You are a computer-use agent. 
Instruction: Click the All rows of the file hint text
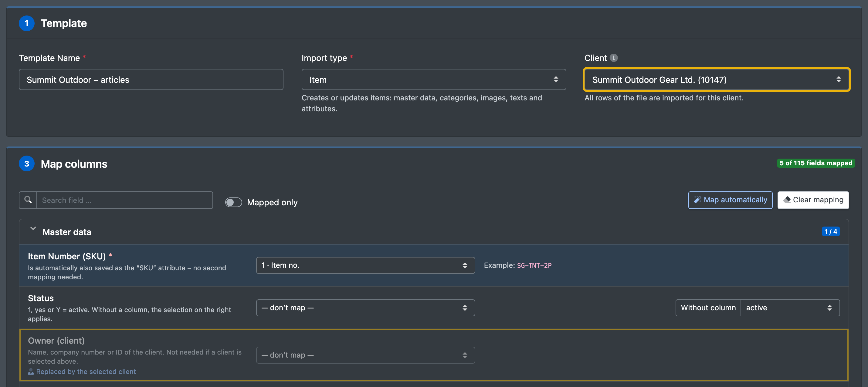pyautogui.click(x=664, y=98)
